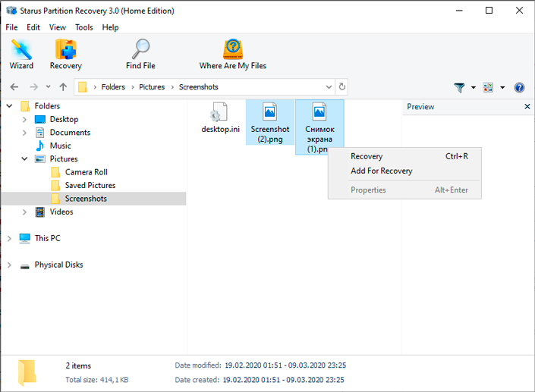Select Documents in folder tree

pyautogui.click(x=70, y=133)
